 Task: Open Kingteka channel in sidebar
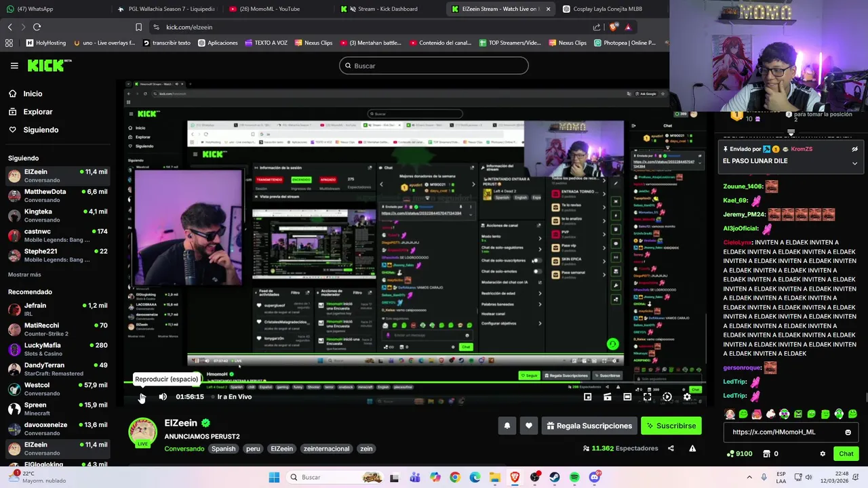coord(58,216)
